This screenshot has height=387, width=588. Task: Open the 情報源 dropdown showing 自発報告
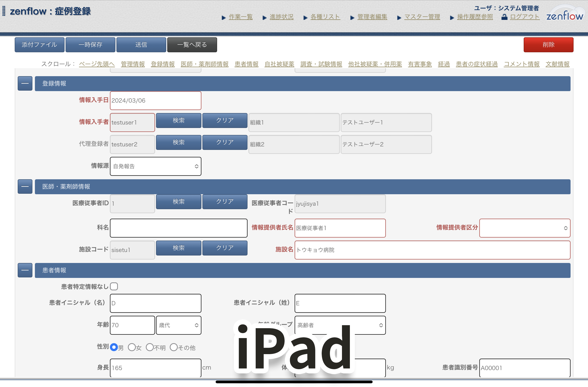click(x=156, y=166)
